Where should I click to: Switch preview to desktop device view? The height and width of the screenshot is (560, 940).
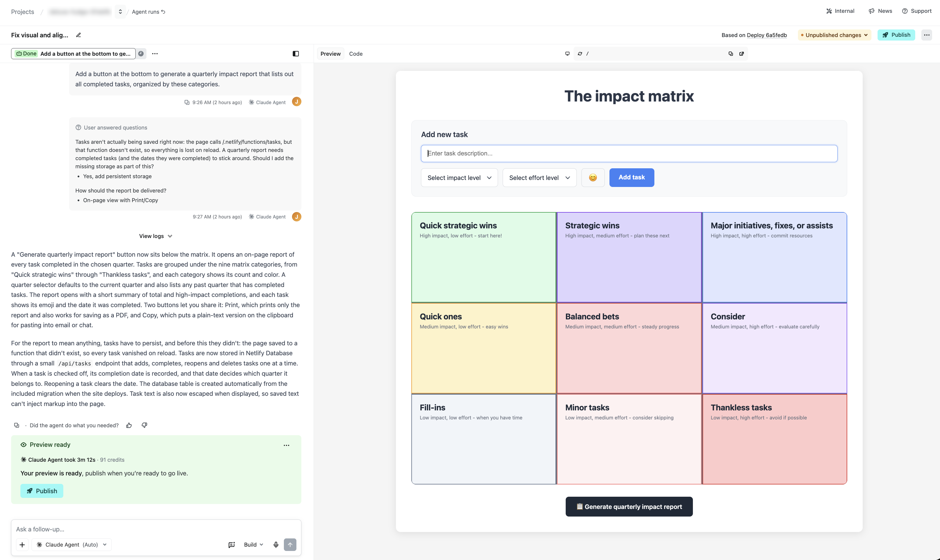567,54
